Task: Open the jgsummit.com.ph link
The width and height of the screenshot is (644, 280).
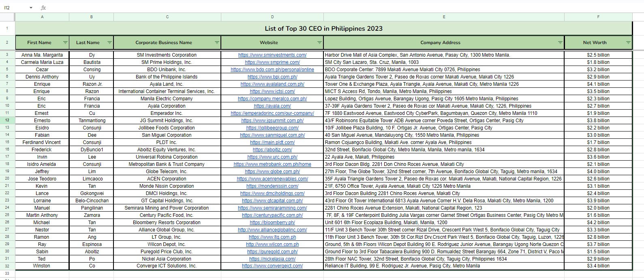Action: [x=272, y=121]
